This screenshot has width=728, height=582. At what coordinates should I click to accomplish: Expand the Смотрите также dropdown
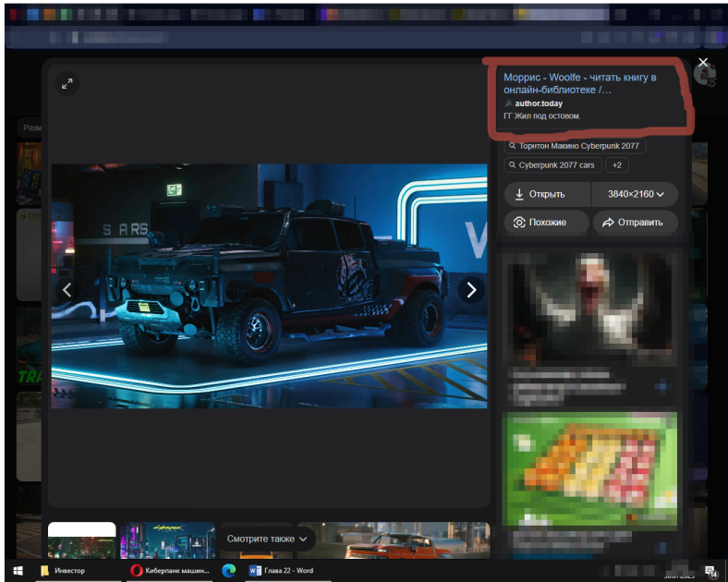[267, 539]
